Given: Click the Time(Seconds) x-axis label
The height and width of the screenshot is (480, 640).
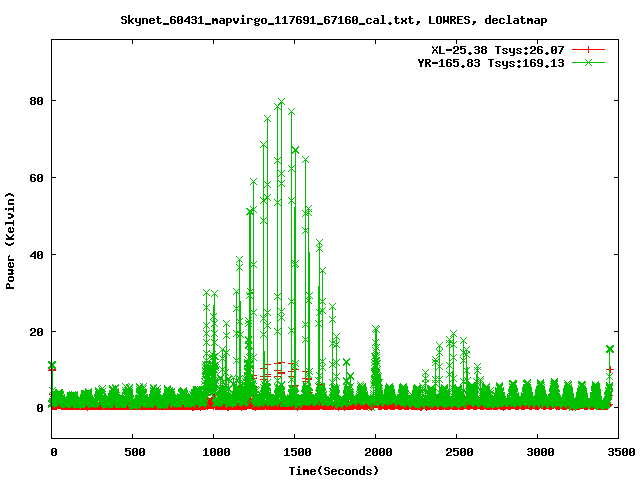Looking at the screenshot, I should [333, 471].
